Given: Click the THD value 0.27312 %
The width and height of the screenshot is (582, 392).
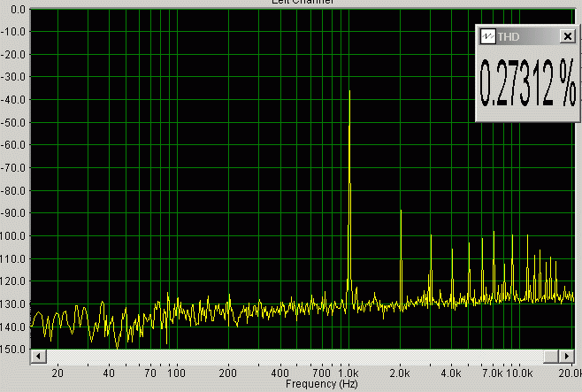Looking at the screenshot, I should [527, 83].
